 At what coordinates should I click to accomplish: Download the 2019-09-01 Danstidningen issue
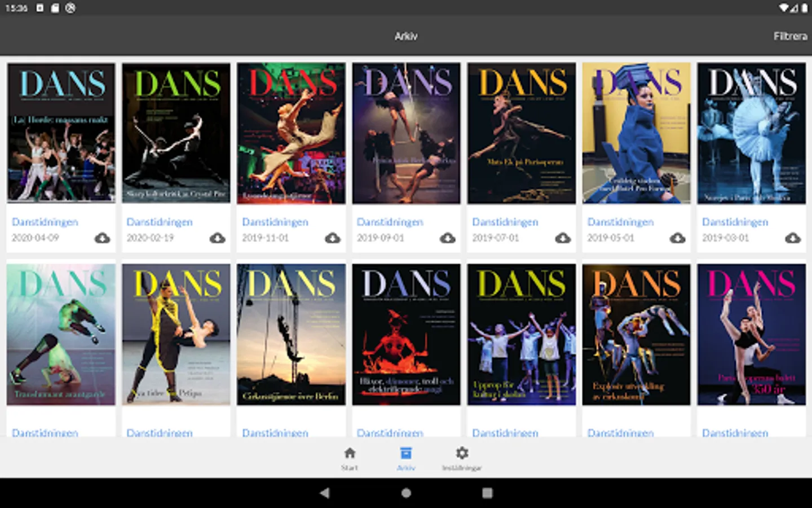click(x=448, y=238)
